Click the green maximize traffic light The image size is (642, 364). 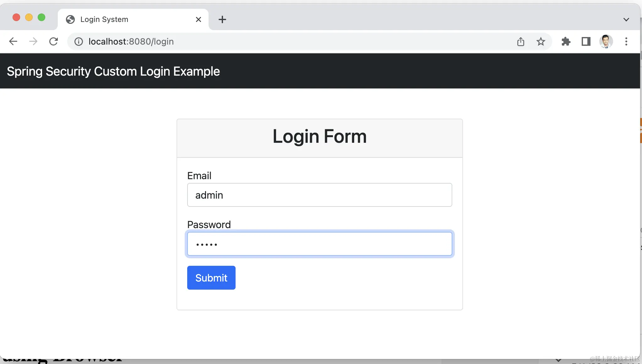(x=41, y=17)
